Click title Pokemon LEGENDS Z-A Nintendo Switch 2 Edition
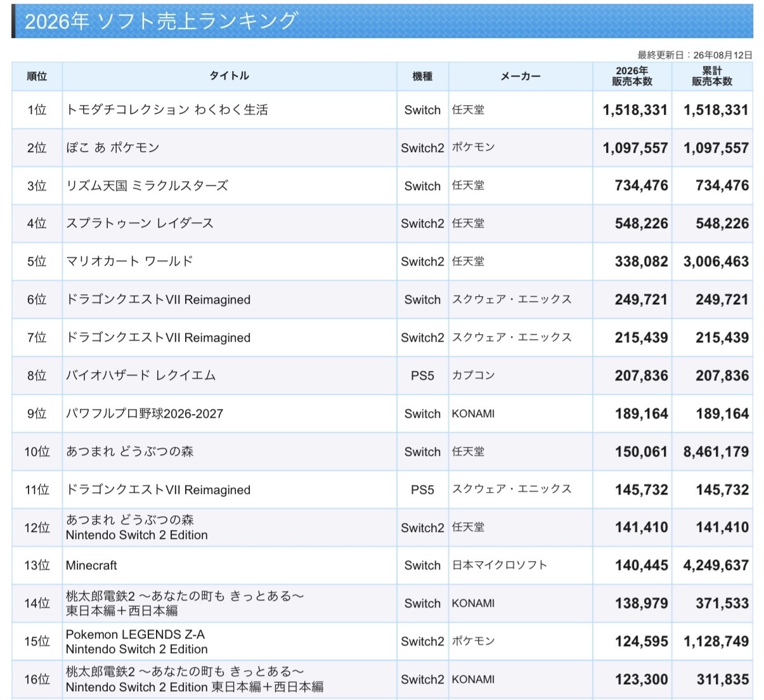 (137, 641)
